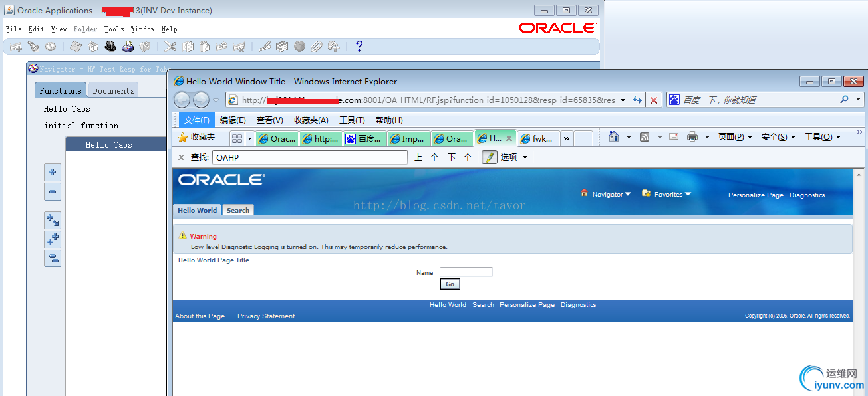Click the RSS Feeds icon in IE
Screen dimensions: 868x396
coord(645,137)
